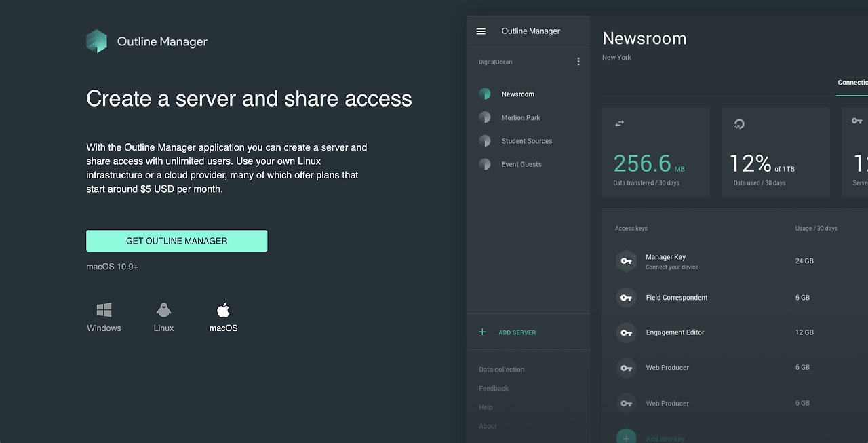This screenshot has height=443, width=868.
Task: Open About in sidebar
Action: (488, 427)
